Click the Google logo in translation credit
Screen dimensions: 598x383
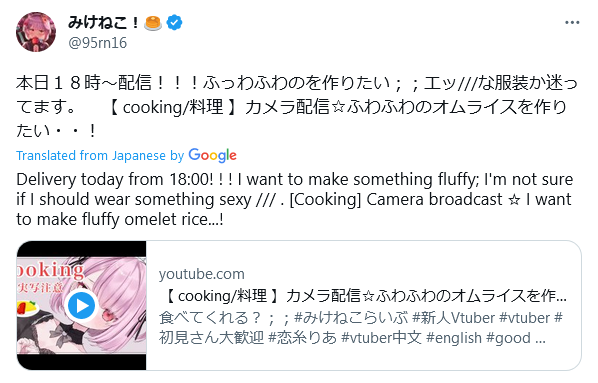click(212, 155)
